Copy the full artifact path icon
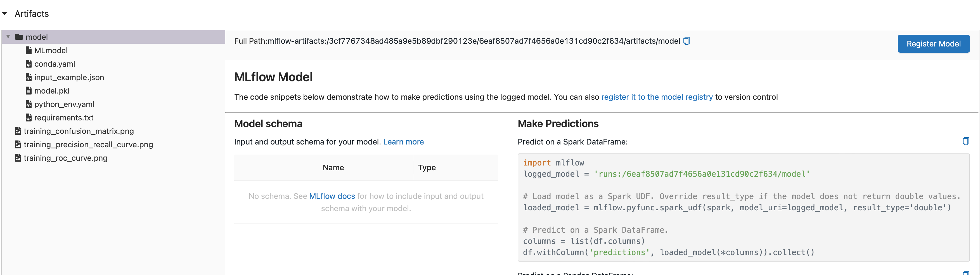 (686, 41)
